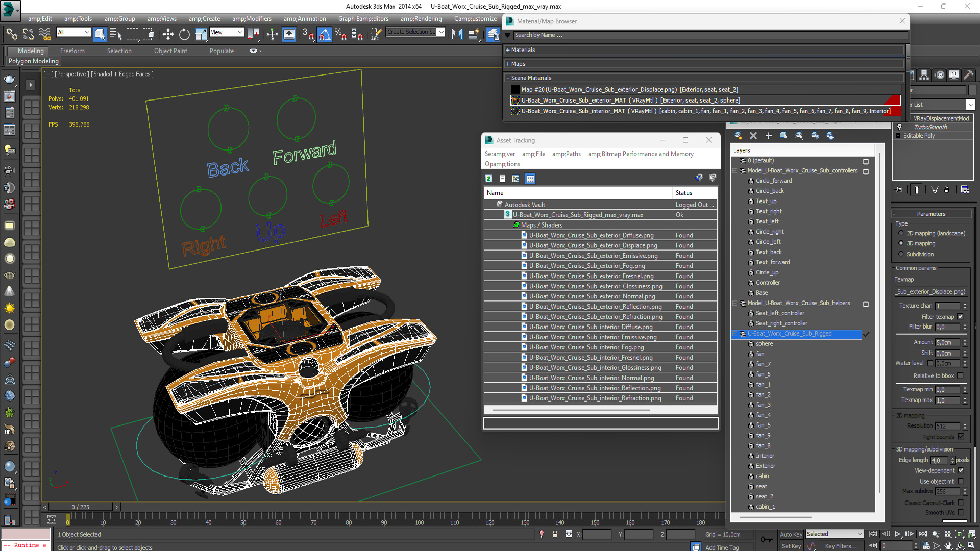Click the Auto Key button
Viewport: 980px width, 551px height.
(x=791, y=534)
